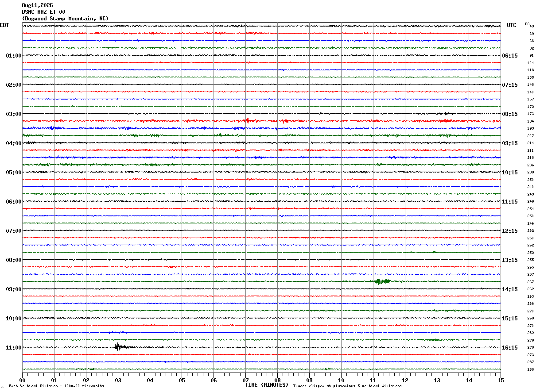
Task: Click the traces clipped footer note
Action: coord(347,386)
